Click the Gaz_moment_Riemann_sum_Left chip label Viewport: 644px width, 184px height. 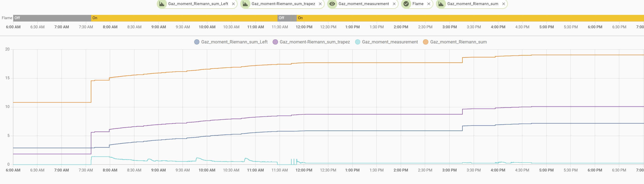198,4
